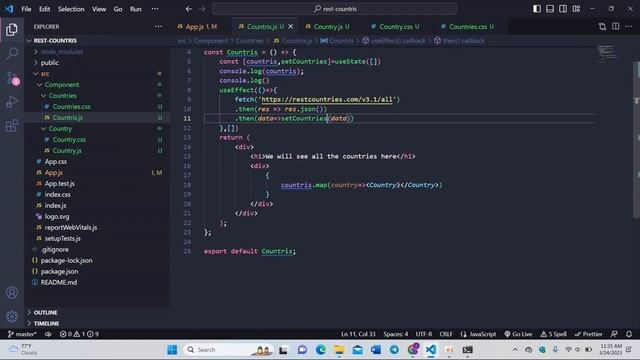This screenshot has height=360, width=640.
Task: Open the overflow menu ellipsis in menu bar
Action: coord(155,9)
